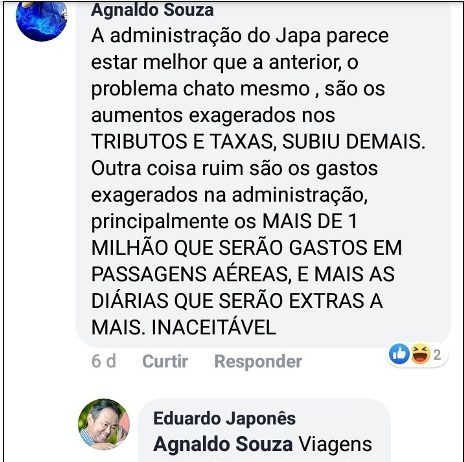Open the Eduardo Japonês author name link
464x462 pixels.
[x=224, y=419]
